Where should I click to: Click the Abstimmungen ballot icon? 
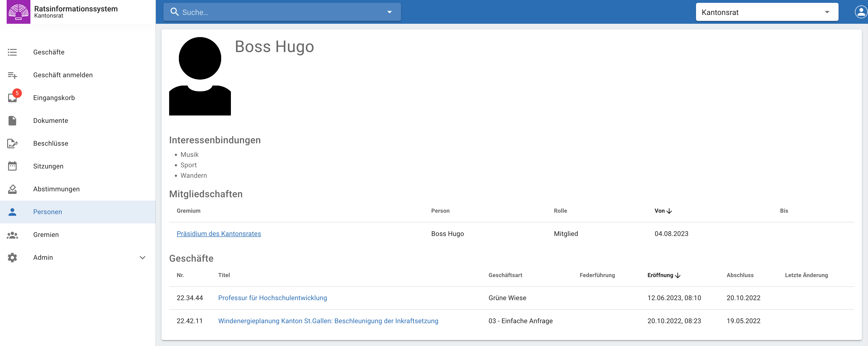tap(12, 189)
